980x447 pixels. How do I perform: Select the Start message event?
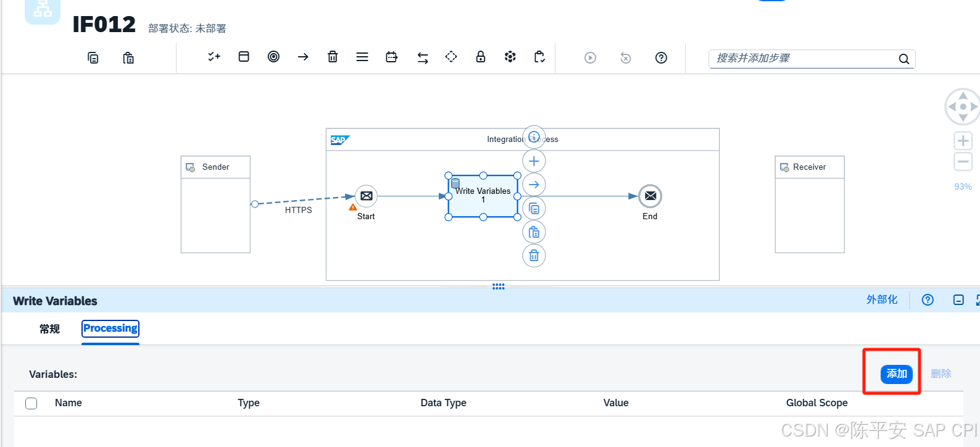click(x=367, y=196)
